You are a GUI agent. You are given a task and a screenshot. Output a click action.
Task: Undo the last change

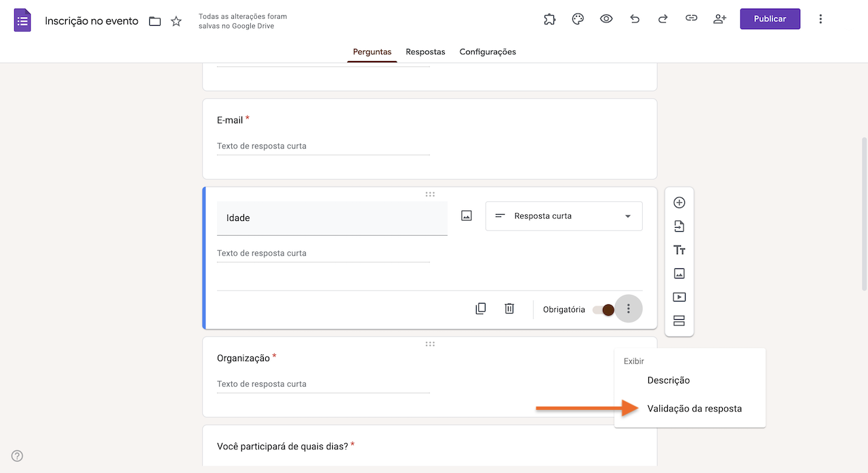coord(634,18)
